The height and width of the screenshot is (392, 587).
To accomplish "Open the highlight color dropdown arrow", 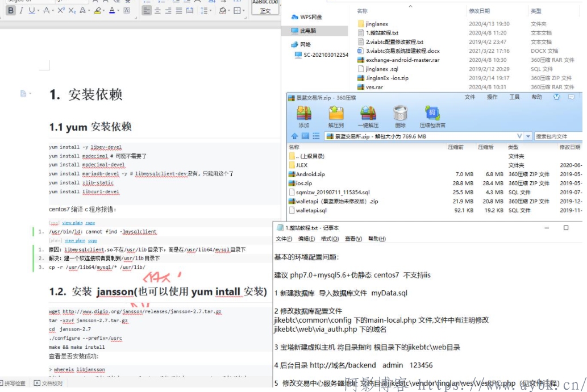I will coord(104,11).
